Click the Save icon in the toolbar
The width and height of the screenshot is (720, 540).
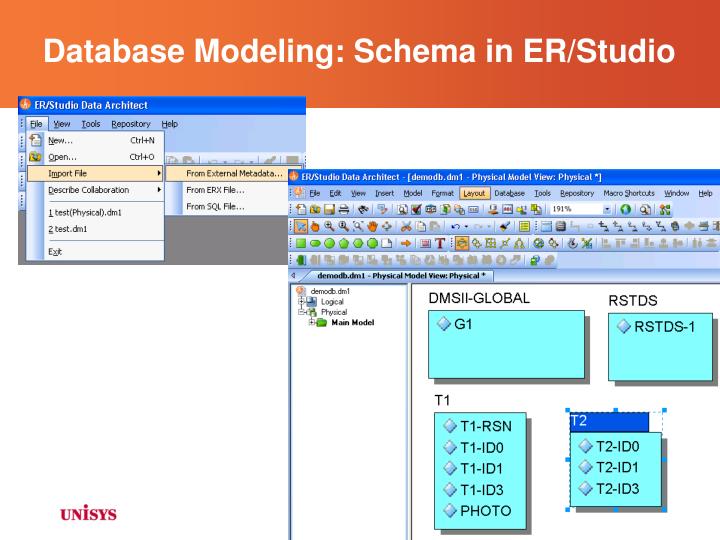click(327, 211)
